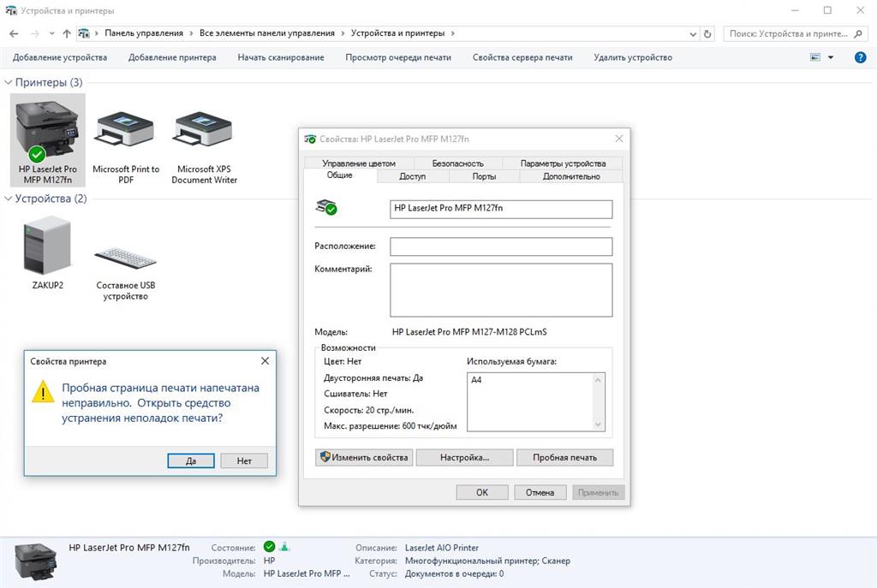Viewport: 877px width, 588px height.
Task: Select the Microsoft Print to PDF printer
Action: tap(125, 147)
